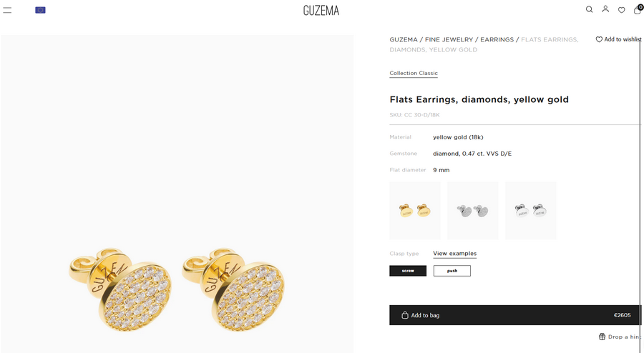Open the shopping bag icon in header
Screen dimensions: 644x353
click(x=638, y=10)
